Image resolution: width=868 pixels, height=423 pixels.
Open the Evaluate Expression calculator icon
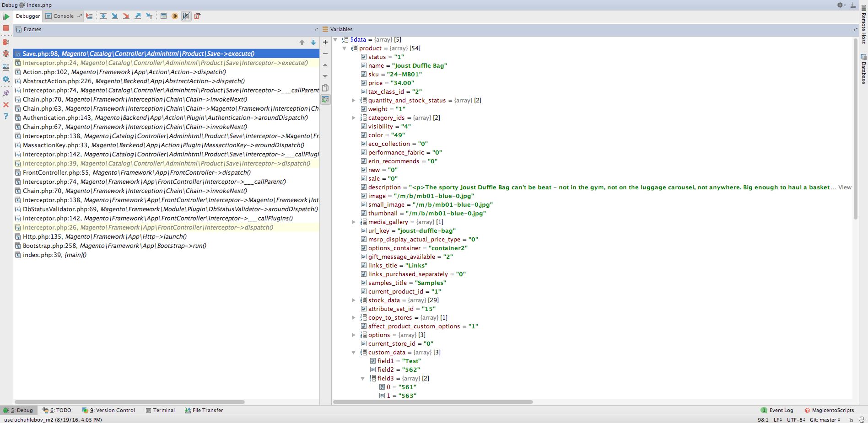pyautogui.click(x=163, y=16)
